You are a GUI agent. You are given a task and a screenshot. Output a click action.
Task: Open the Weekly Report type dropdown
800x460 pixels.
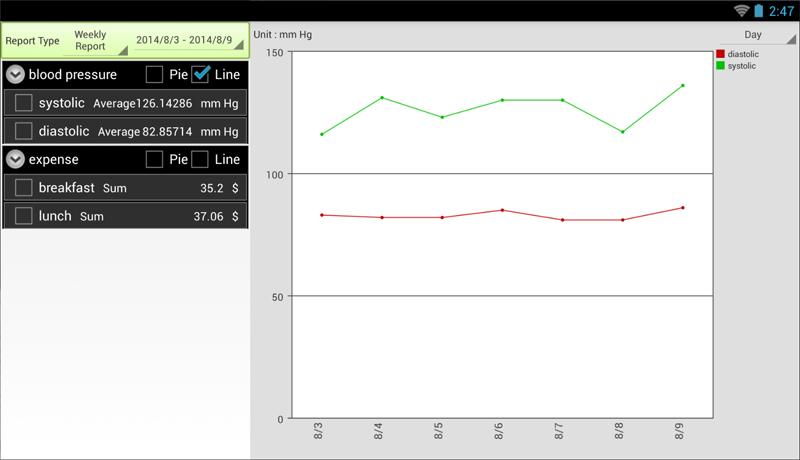[x=95, y=41]
